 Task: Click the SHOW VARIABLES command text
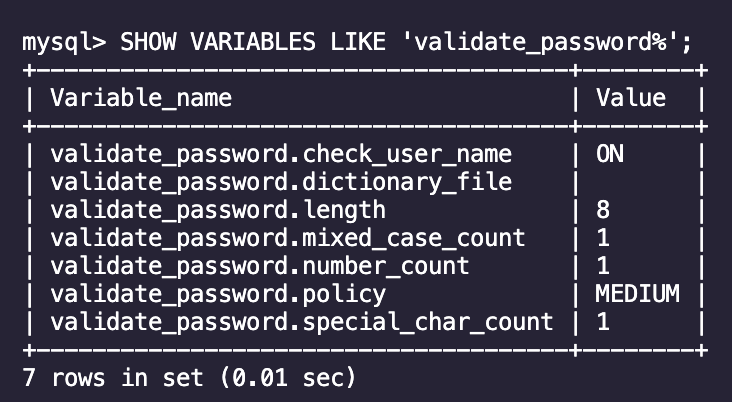click(x=218, y=42)
